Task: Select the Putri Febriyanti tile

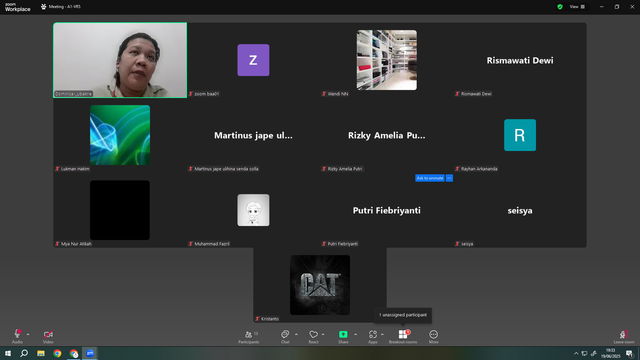Action: tap(387, 210)
